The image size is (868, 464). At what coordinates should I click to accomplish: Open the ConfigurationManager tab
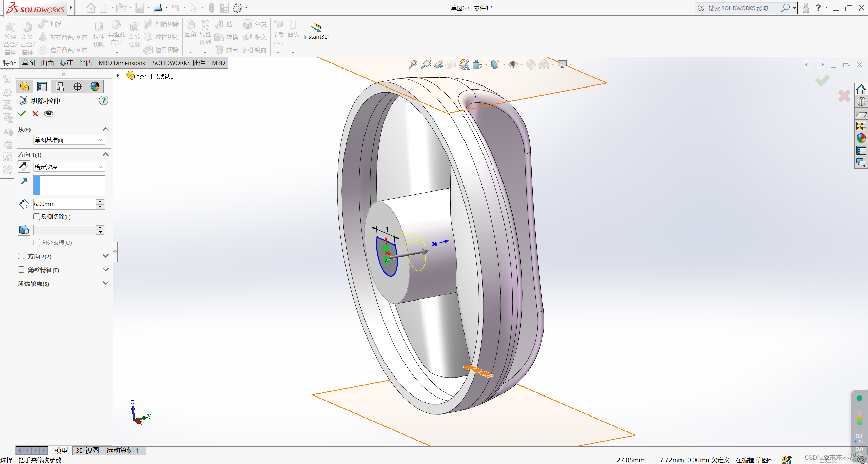[60, 86]
